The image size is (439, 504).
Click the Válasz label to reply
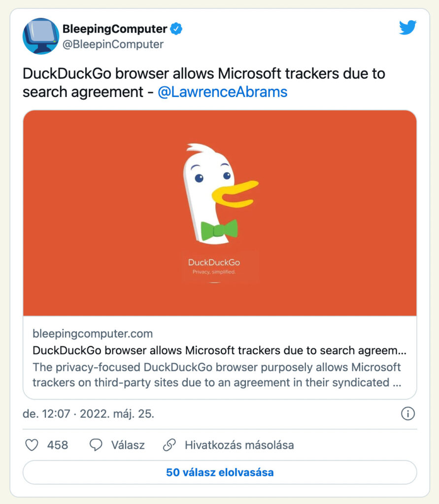tap(128, 445)
